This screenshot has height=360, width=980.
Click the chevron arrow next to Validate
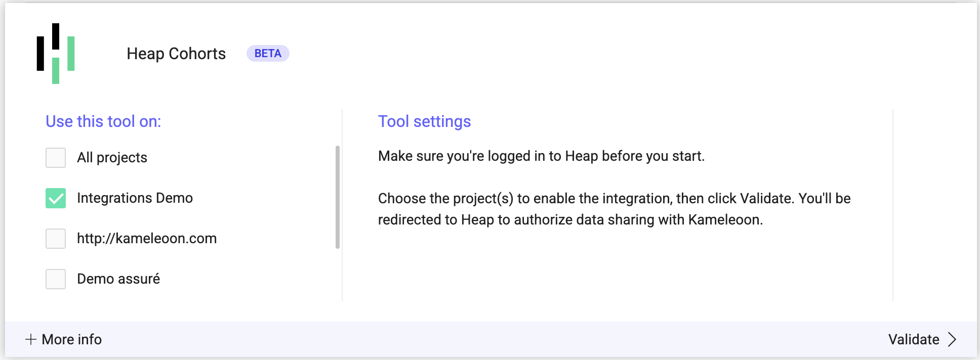[x=952, y=339]
